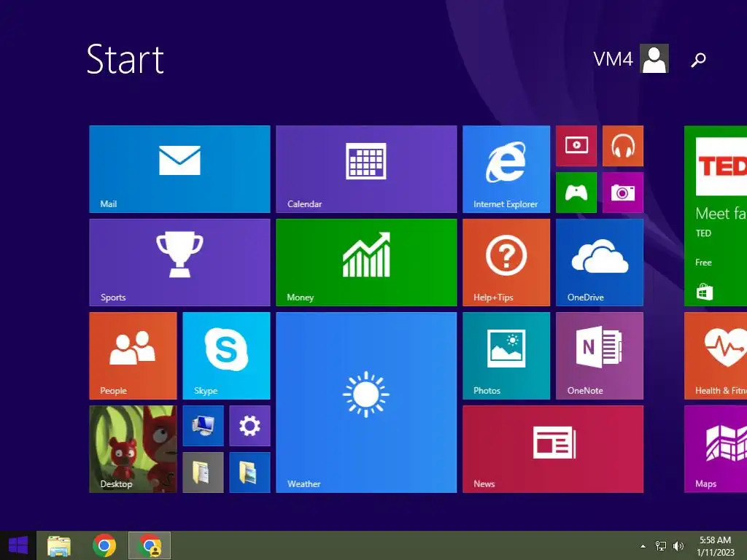The width and height of the screenshot is (747, 560).
Task: Open the Health & Fitness tile
Action: pyautogui.click(x=716, y=356)
